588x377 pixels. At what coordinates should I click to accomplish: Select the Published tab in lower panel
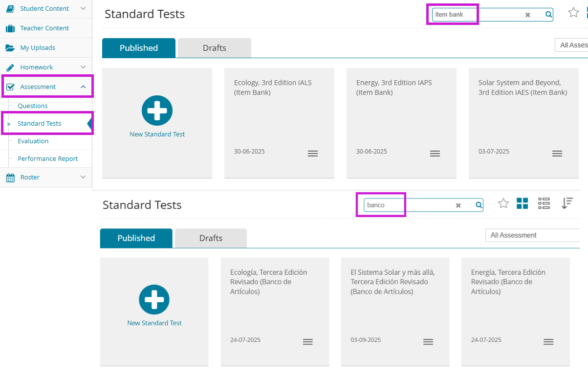(136, 238)
